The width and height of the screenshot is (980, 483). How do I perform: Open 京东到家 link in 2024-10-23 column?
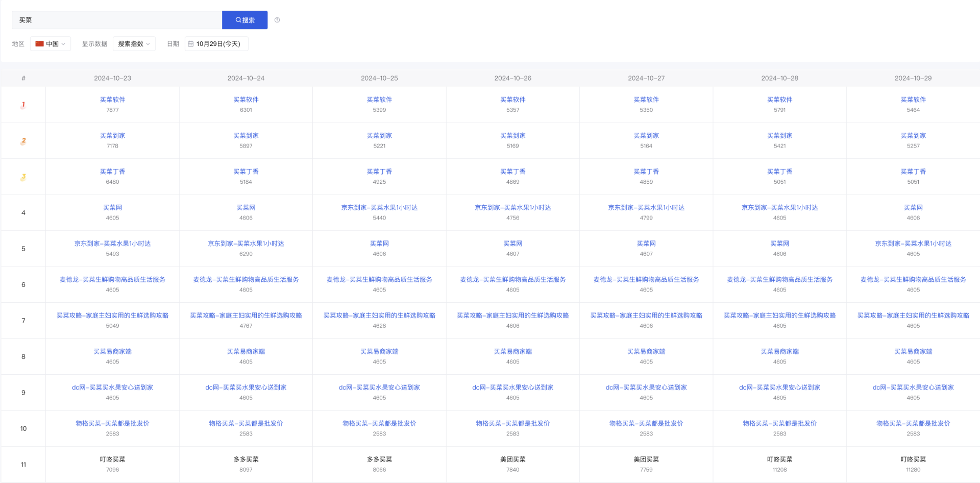pos(112,244)
